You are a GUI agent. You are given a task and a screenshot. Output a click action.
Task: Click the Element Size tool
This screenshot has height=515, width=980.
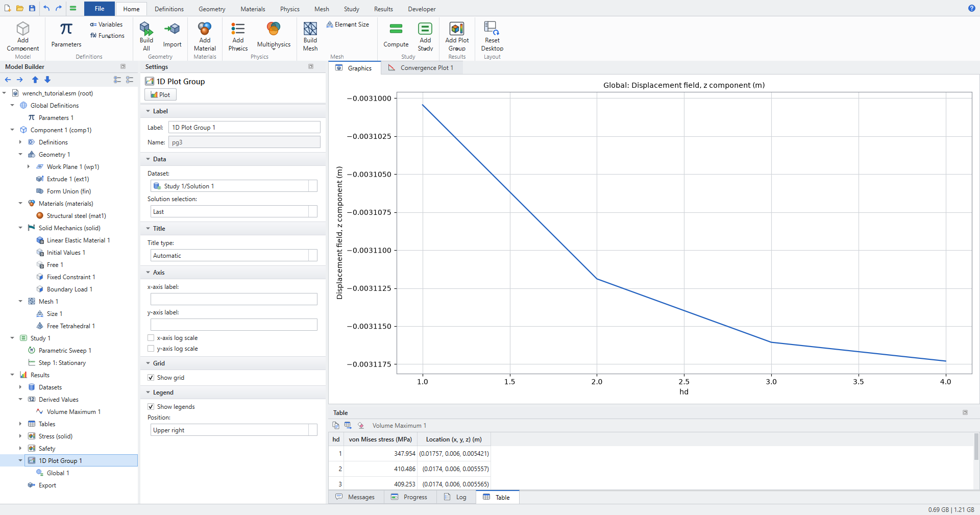[x=348, y=24]
